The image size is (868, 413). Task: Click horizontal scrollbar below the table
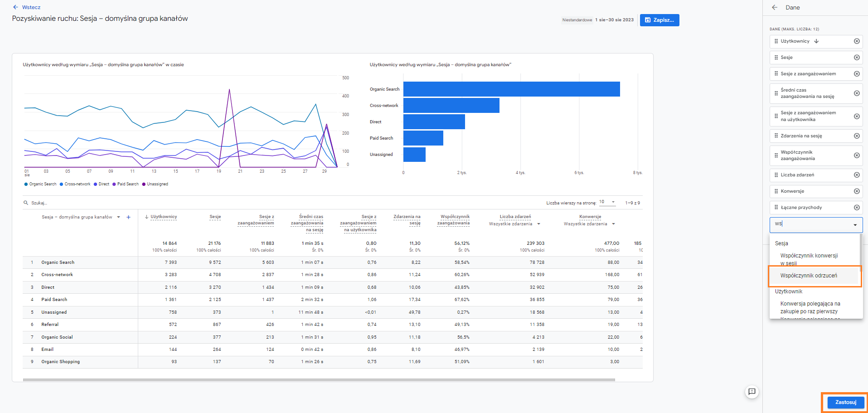pos(319,380)
